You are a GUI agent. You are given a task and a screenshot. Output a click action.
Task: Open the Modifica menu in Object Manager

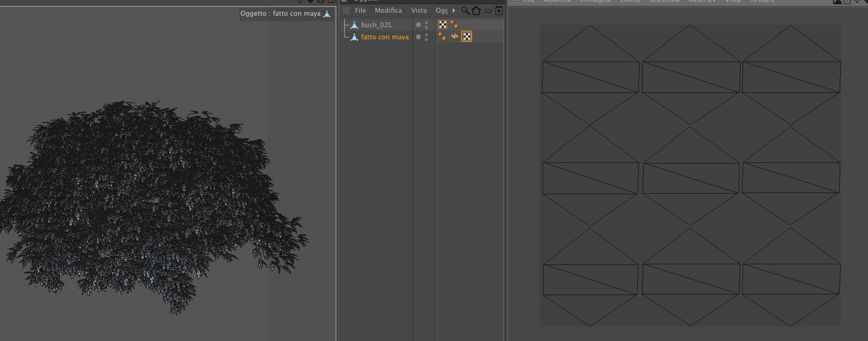[x=388, y=10]
